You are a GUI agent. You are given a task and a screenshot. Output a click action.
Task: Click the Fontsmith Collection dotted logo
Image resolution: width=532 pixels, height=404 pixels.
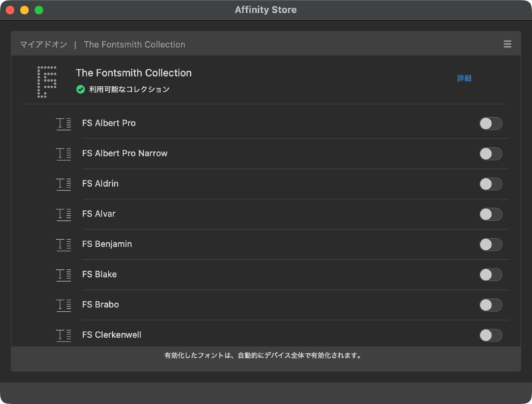pos(47,81)
